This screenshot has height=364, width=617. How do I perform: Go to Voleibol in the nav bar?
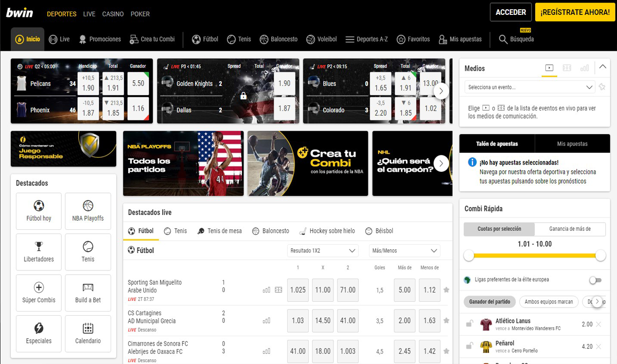click(322, 39)
